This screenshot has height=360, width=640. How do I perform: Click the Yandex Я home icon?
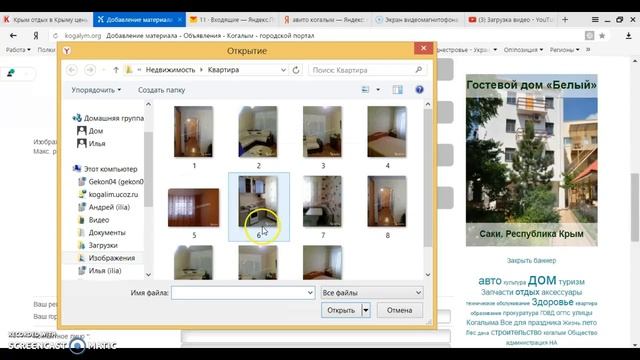click(x=36, y=36)
